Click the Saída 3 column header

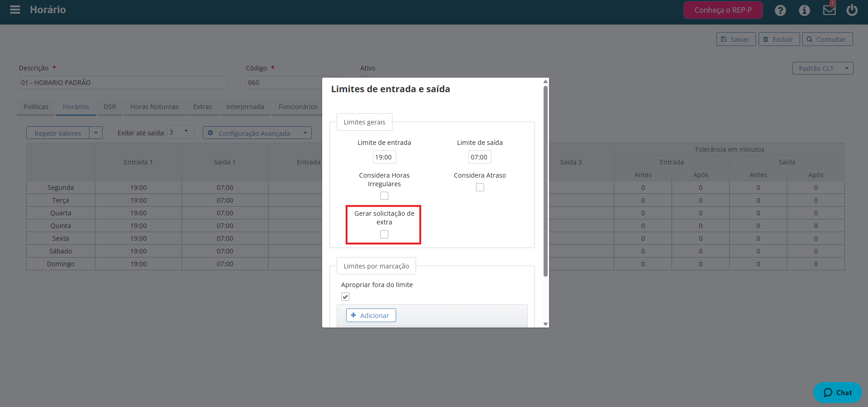(x=571, y=162)
